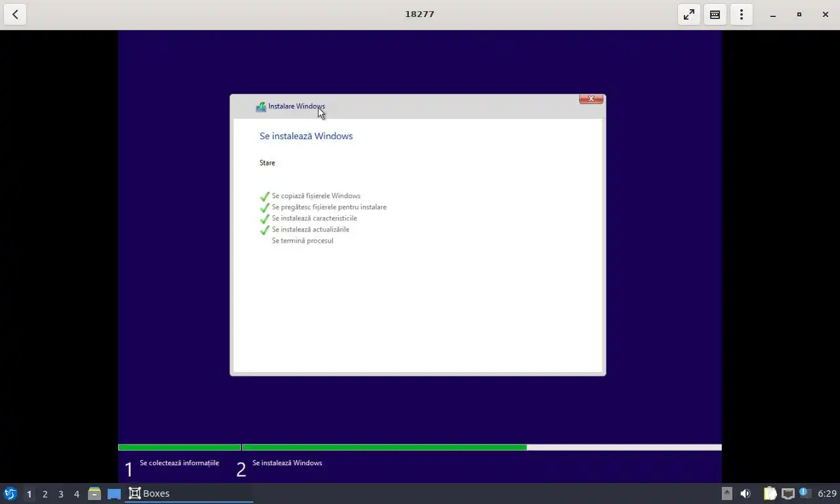Screen dimensions: 840x504
Task: Open the file manager from the panel
Action: [x=94, y=493]
